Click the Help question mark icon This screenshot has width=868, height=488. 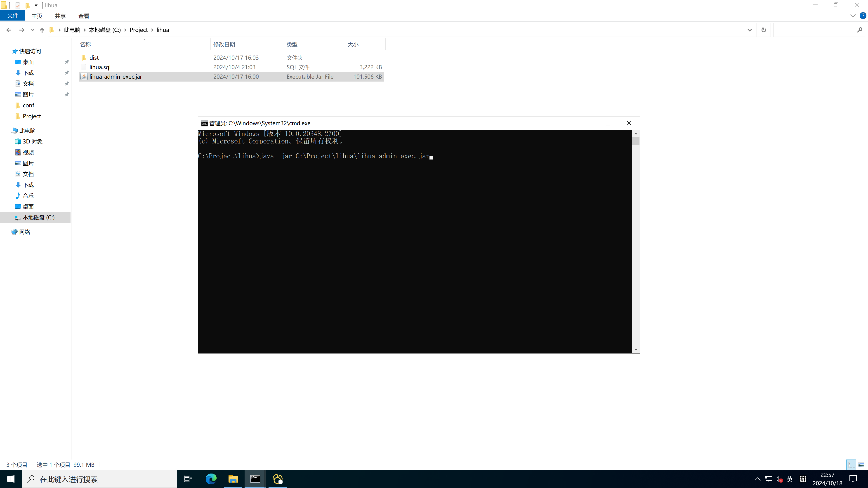coord(863,16)
